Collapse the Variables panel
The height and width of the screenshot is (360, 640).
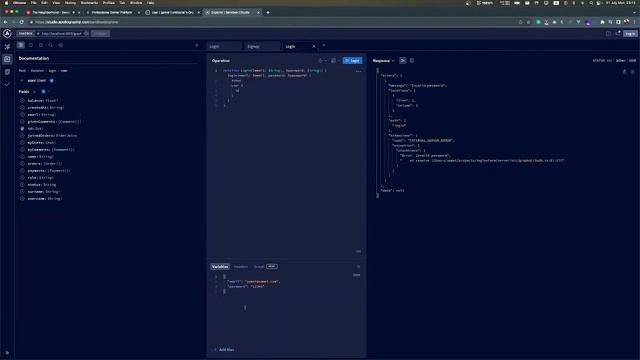359,267
